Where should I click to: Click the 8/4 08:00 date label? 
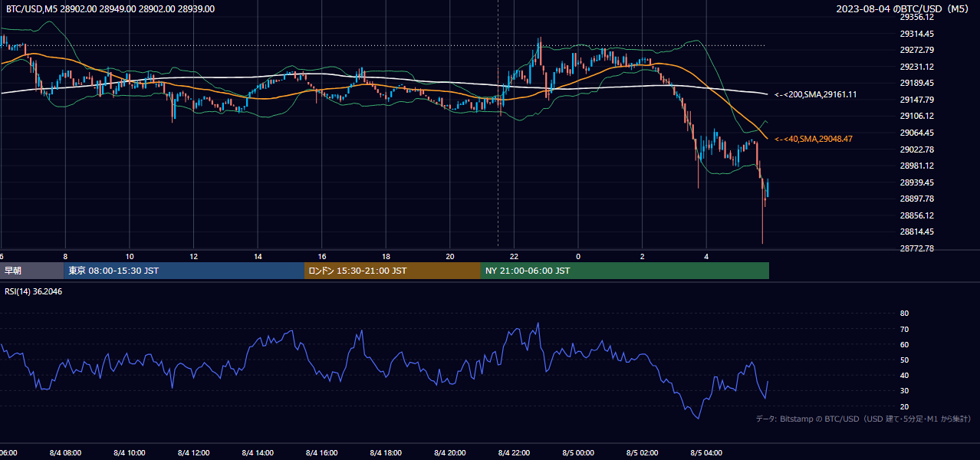click(x=65, y=453)
